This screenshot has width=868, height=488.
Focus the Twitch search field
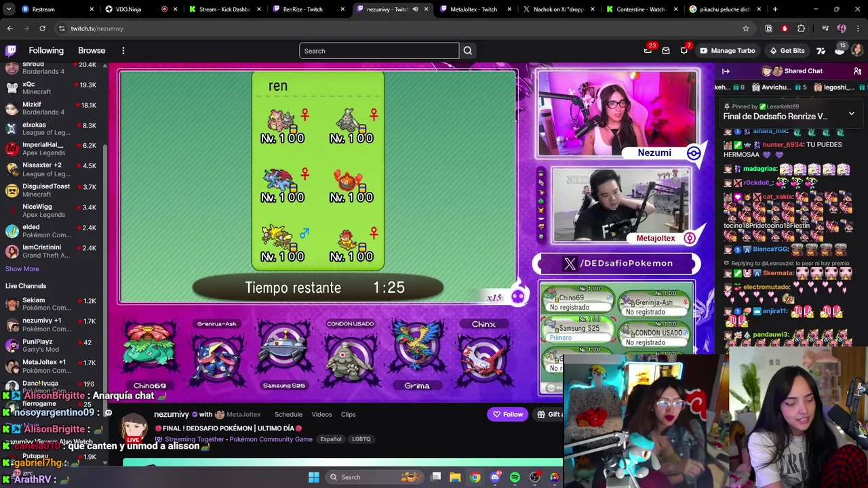point(379,51)
